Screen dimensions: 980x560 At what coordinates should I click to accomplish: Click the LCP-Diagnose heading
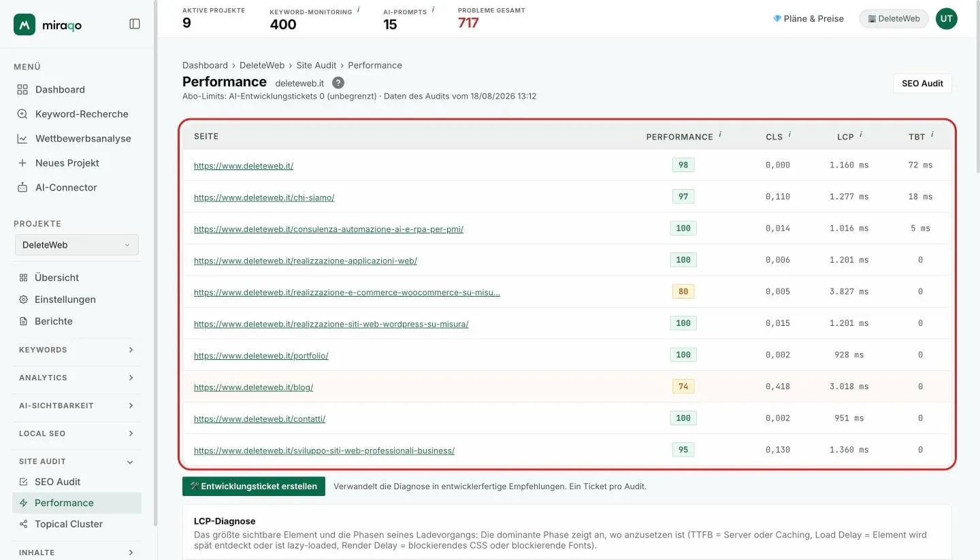click(x=225, y=521)
